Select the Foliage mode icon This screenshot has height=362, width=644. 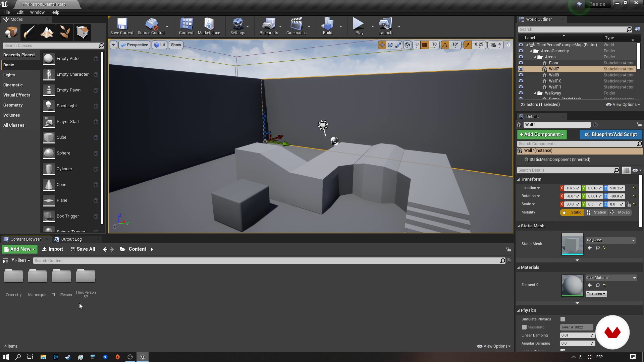pyautogui.click(x=64, y=33)
